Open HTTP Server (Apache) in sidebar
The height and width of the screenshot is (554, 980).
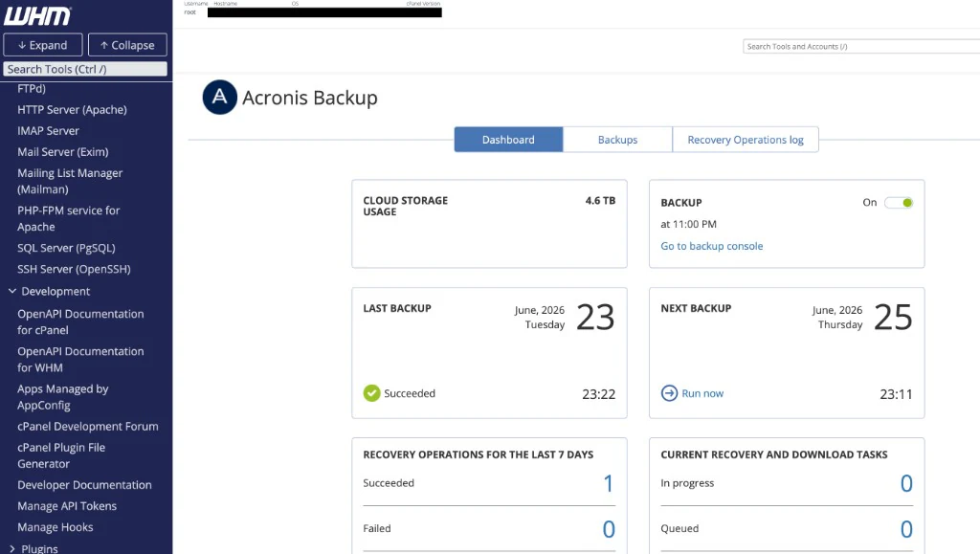[72, 109]
